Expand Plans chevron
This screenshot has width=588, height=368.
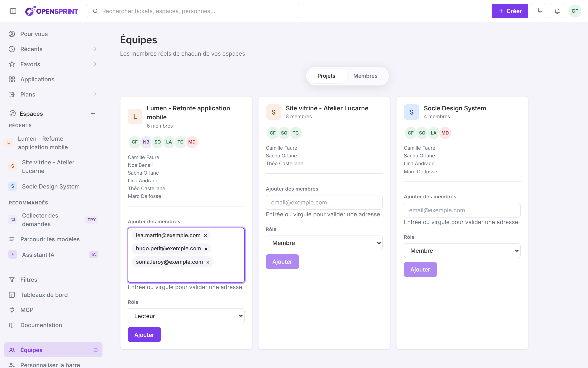(x=95, y=94)
